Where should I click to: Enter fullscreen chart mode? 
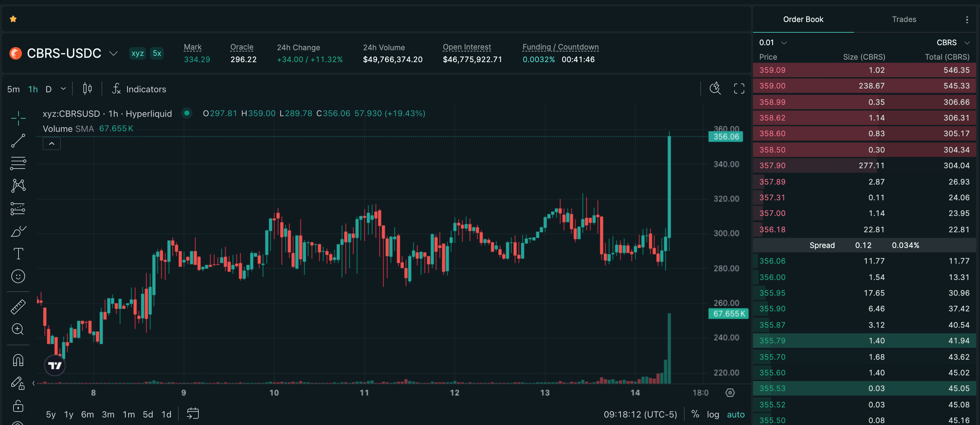(x=739, y=89)
